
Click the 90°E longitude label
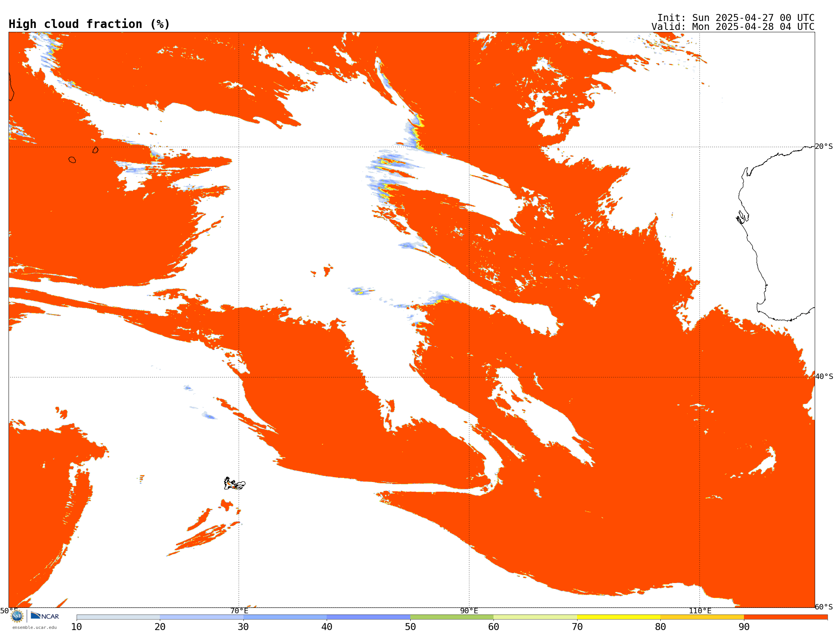pyautogui.click(x=469, y=611)
